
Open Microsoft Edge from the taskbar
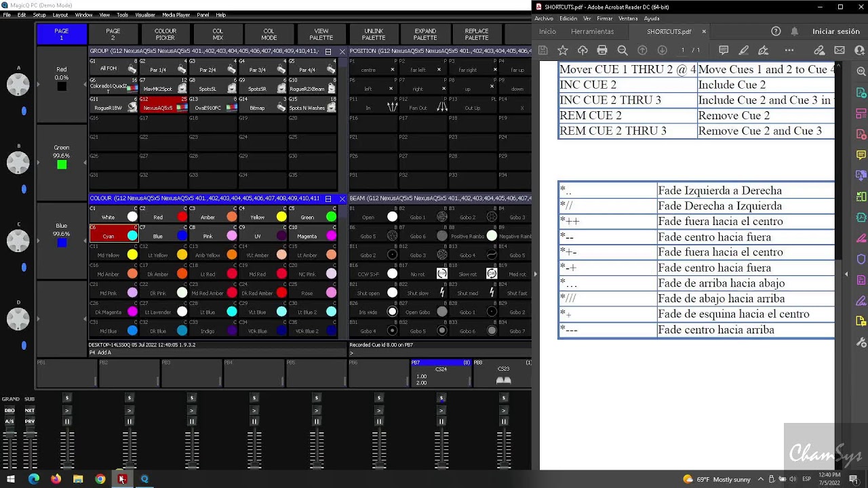tap(33, 479)
